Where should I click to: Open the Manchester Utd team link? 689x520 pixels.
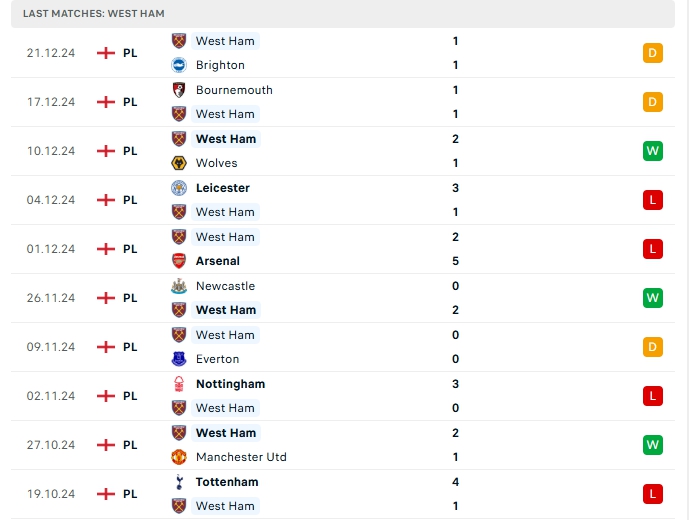(241, 457)
